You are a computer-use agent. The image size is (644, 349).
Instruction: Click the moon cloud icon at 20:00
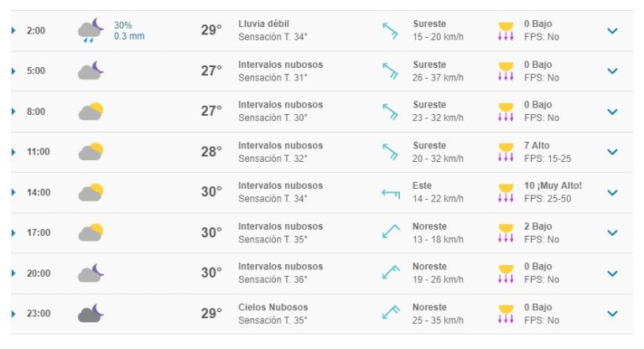[91, 273]
